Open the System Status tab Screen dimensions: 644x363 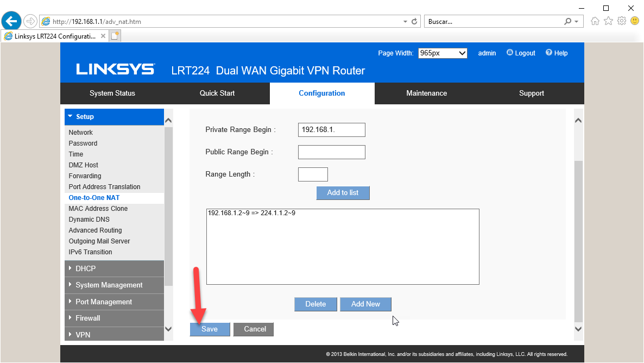click(x=112, y=93)
